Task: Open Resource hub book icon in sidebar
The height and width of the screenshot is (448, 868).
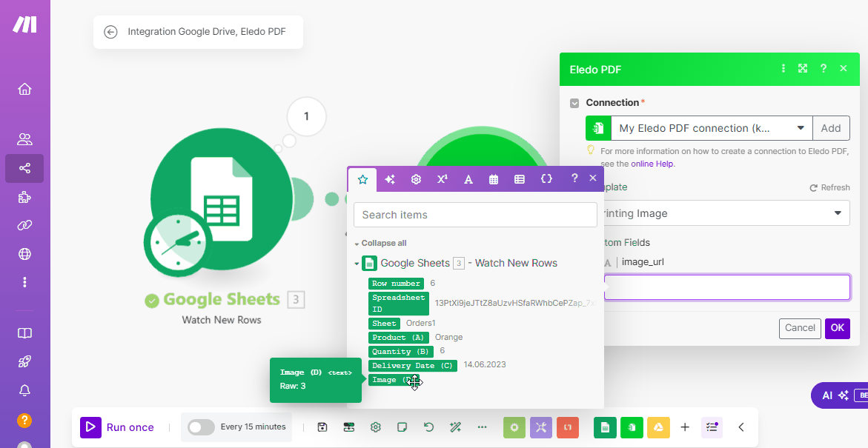Action: click(x=24, y=333)
